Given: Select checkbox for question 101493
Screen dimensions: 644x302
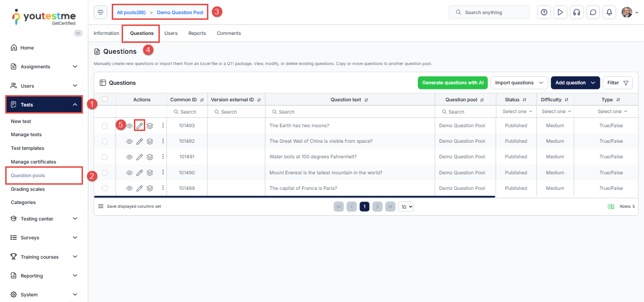Looking at the screenshot, I should click(105, 126).
